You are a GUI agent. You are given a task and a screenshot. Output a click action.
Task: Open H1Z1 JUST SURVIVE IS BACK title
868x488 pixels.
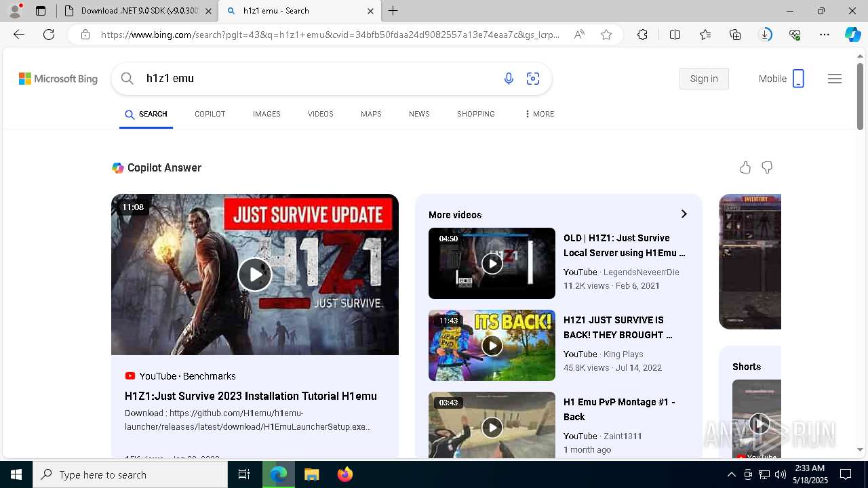(618, 327)
